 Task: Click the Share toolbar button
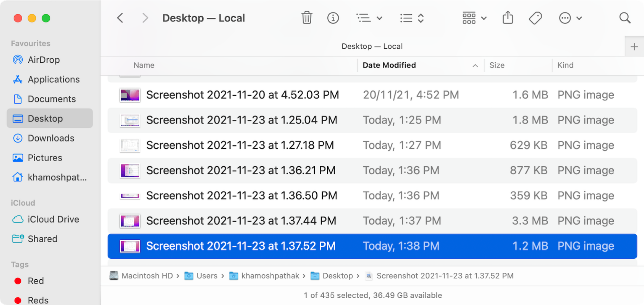tap(508, 18)
